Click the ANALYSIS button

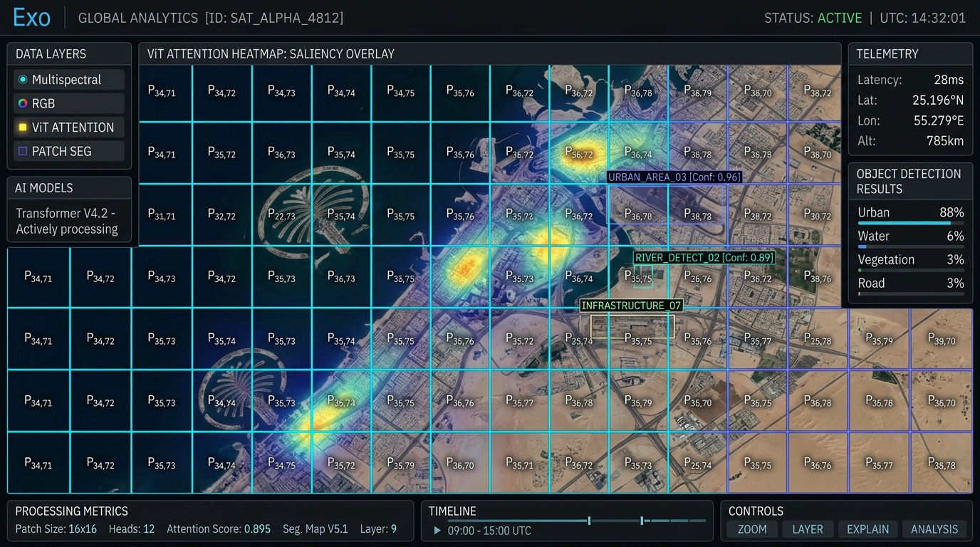tap(934, 529)
